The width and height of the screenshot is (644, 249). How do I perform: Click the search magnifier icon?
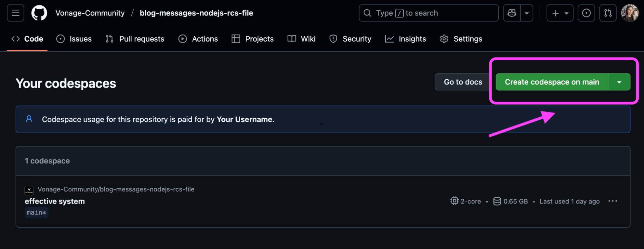click(x=367, y=13)
